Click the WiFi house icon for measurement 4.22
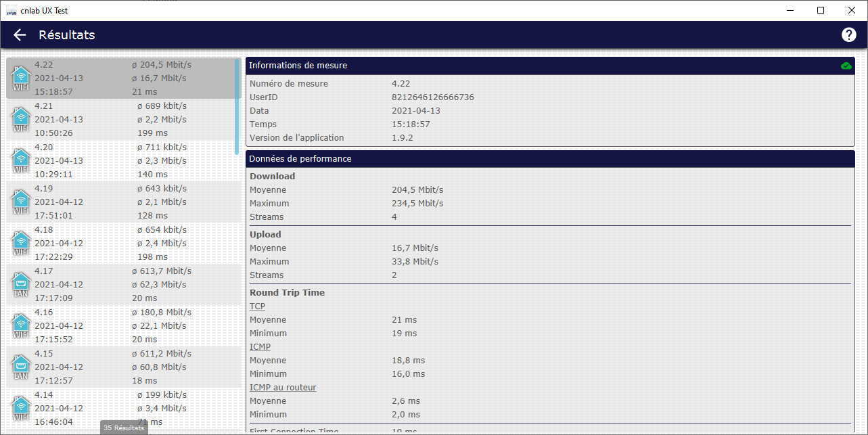The height and width of the screenshot is (435, 868). click(x=22, y=78)
